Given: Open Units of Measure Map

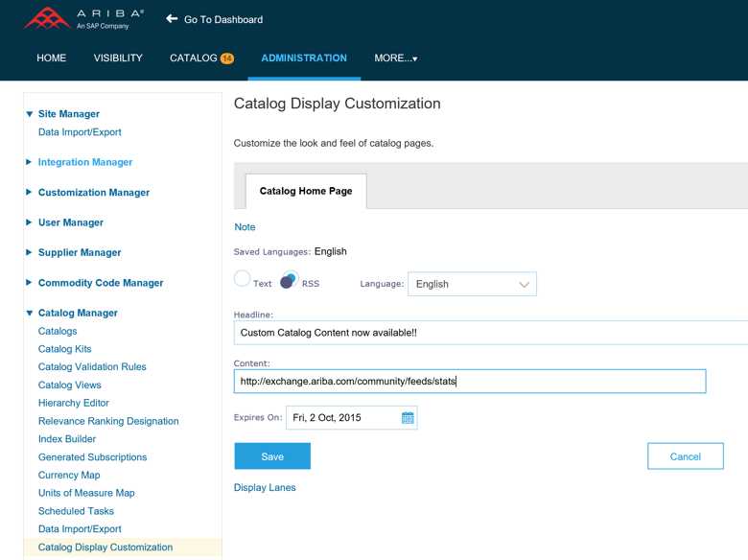Looking at the screenshot, I should 86,493.
